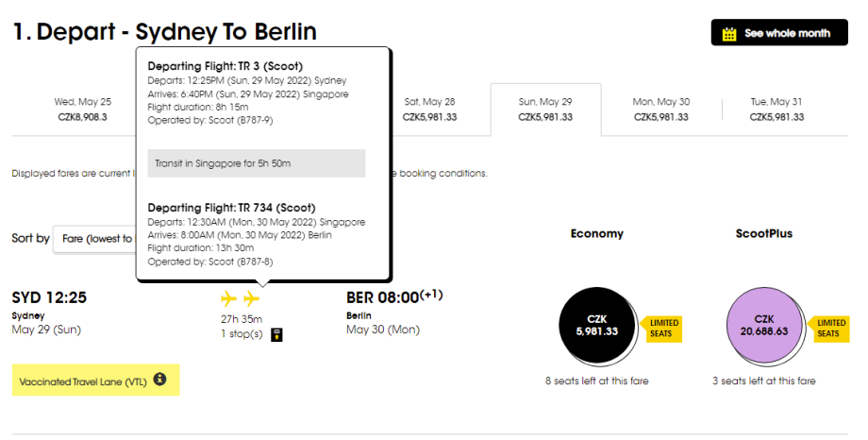Click the Transit in Singapore gray bar
868x440 pixels.
coord(257,163)
